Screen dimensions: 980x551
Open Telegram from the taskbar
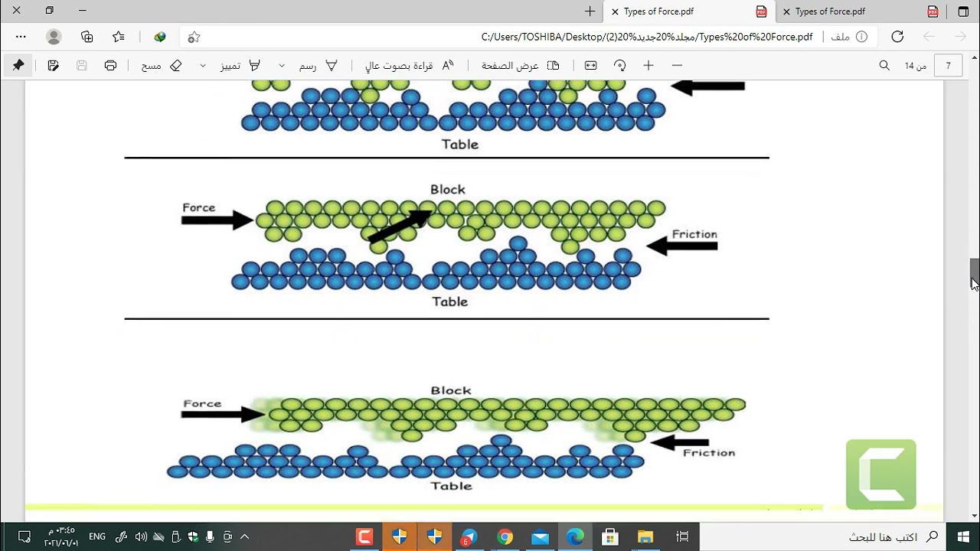click(469, 536)
